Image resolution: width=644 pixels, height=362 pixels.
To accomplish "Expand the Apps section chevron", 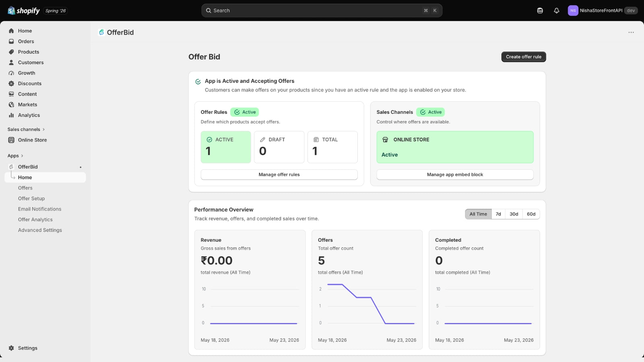I will coord(22,156).
